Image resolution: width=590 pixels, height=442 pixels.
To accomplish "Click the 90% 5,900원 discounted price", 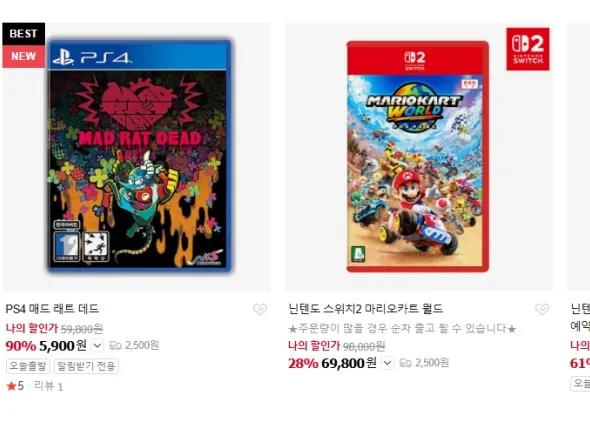I will coord(46,345).
